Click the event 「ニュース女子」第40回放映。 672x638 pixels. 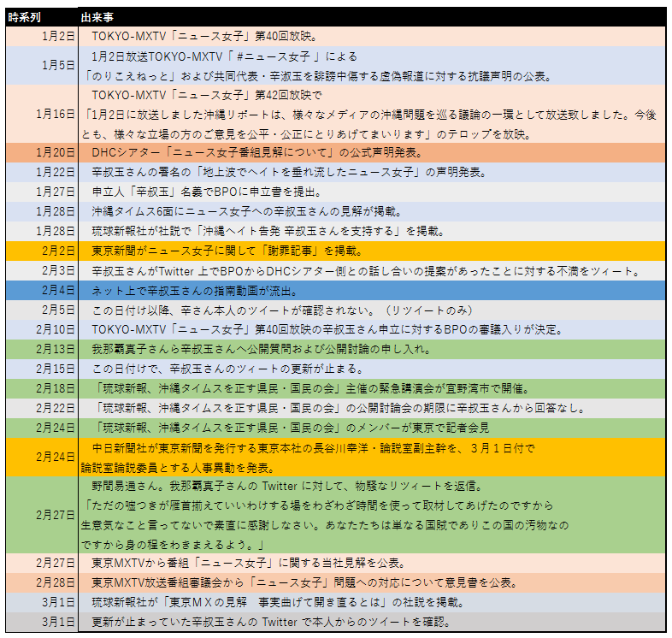pyautogui.click(x=372, y=37)
